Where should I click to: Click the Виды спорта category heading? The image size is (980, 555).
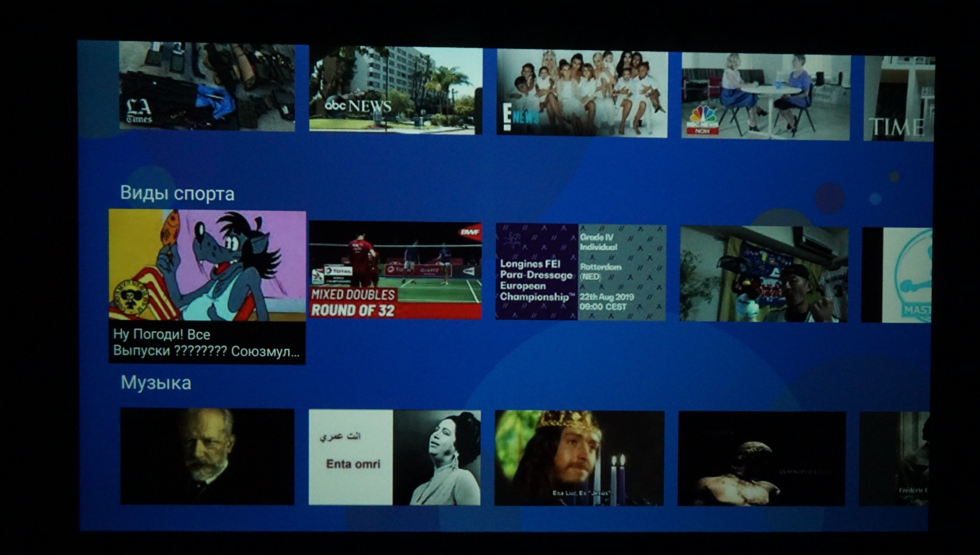(x=177, y=193)
